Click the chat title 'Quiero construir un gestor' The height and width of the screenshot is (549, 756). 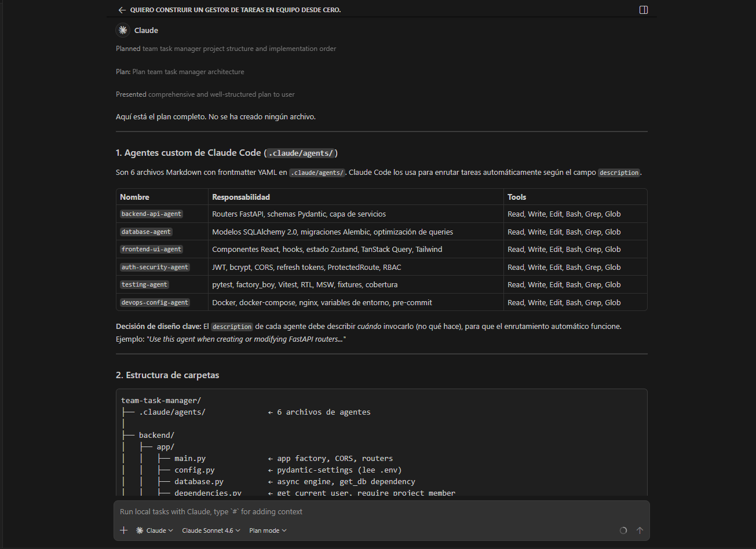[x=235, y=10]
